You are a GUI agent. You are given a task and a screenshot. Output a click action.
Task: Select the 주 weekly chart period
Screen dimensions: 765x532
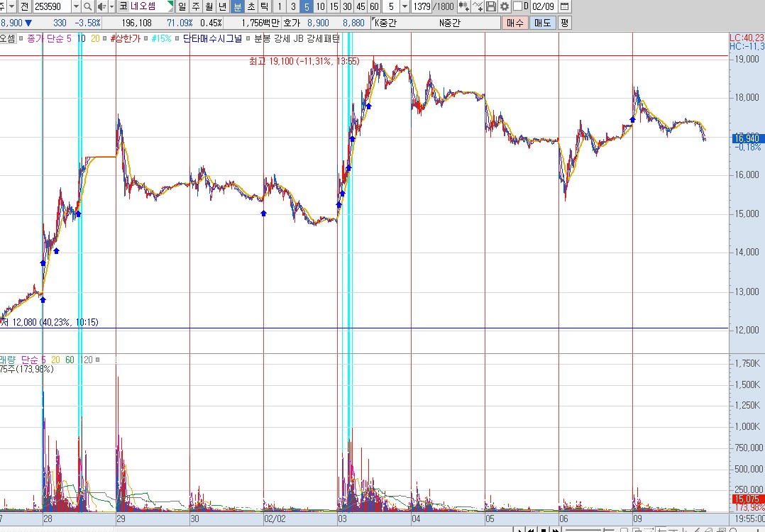click(x=196, y=6)
